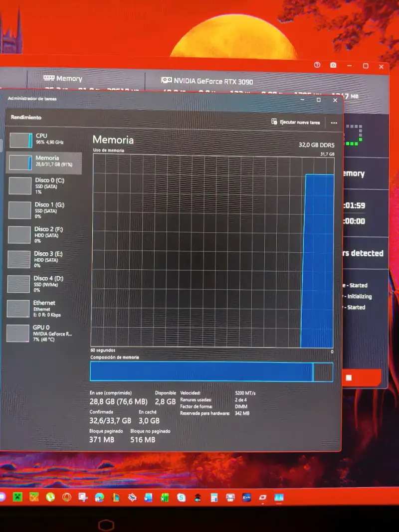399x532 pixels.
Task: Open the Opera browser taskbar icon
Action: (67, 498)
